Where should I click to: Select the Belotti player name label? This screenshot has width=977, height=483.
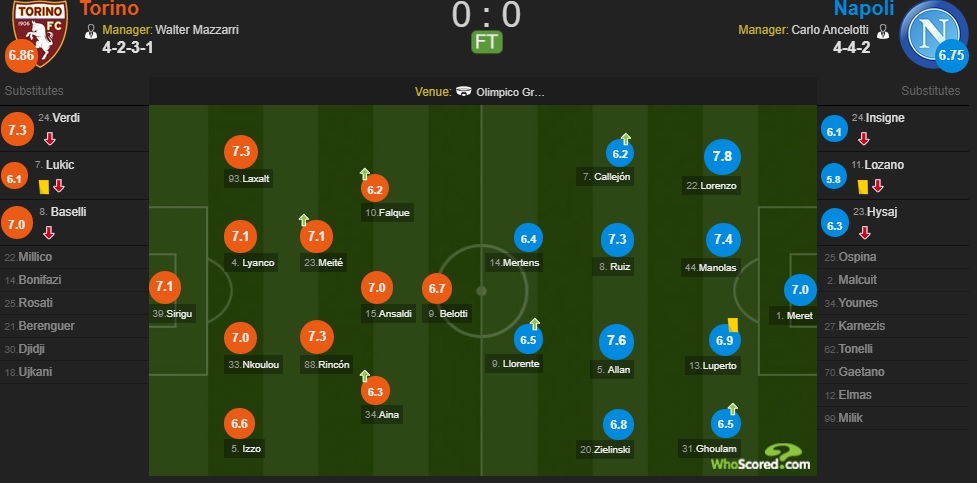(x=447, y=314)
